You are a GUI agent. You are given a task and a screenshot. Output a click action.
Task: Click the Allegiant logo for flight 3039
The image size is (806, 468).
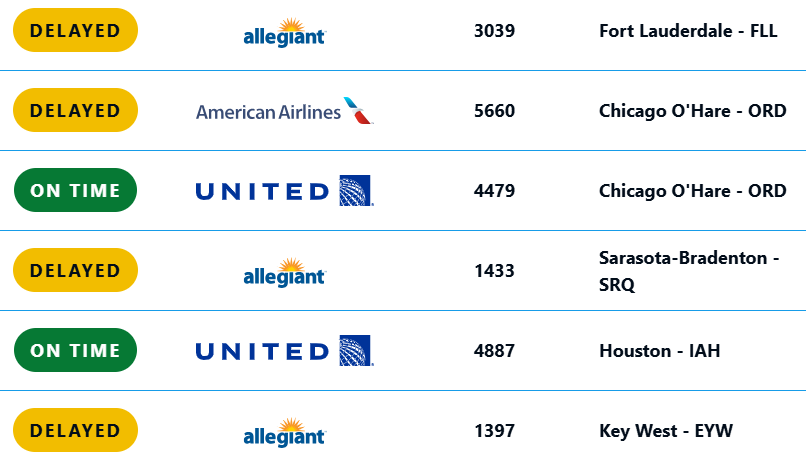285,32
